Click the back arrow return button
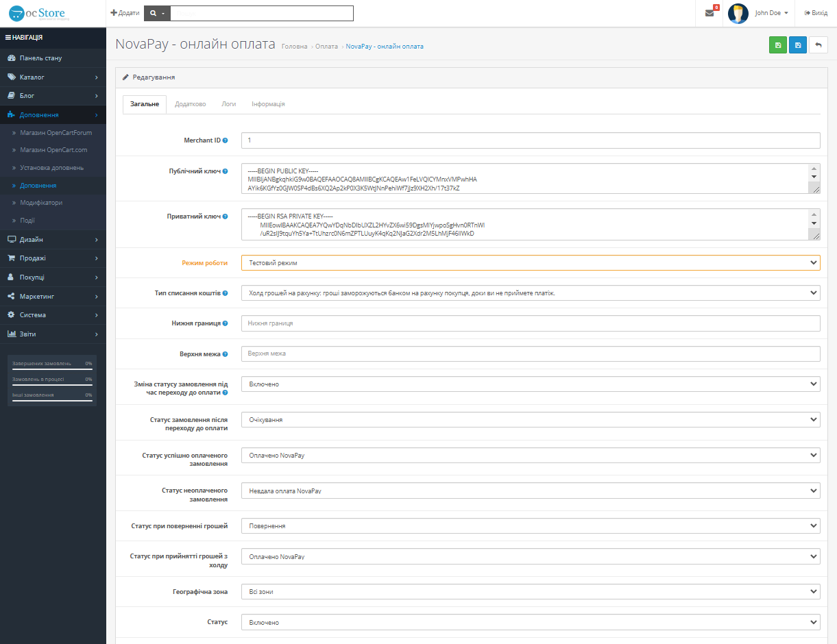The image size is (837, 644). pyautogui.click(x=818, y=45)
